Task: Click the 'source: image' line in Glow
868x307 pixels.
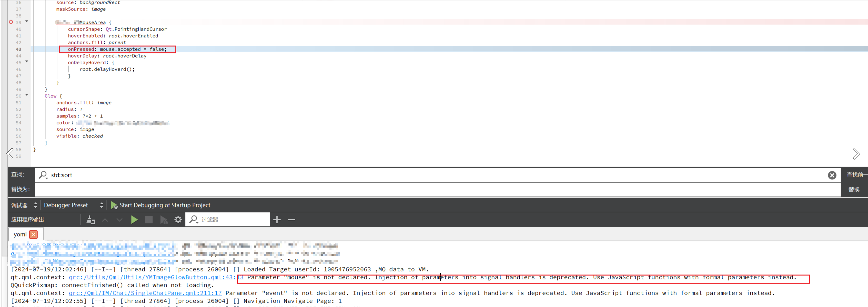Action: pos(75,130)
